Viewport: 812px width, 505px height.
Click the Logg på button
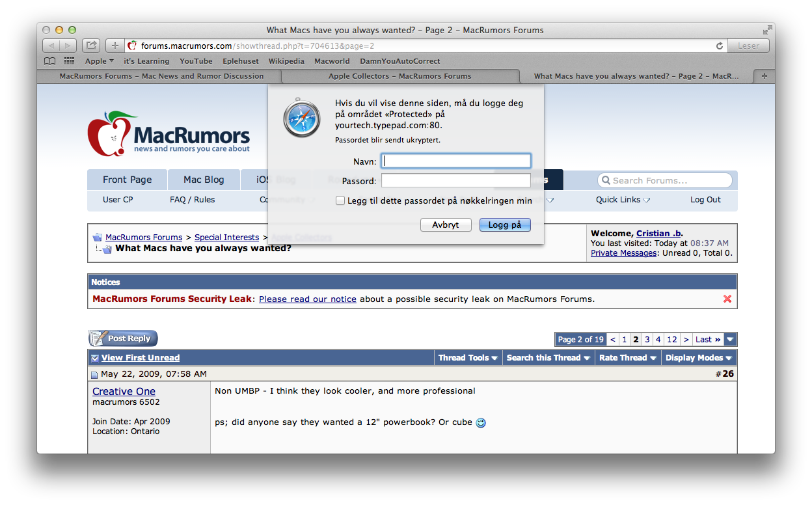tap(505, 225)
